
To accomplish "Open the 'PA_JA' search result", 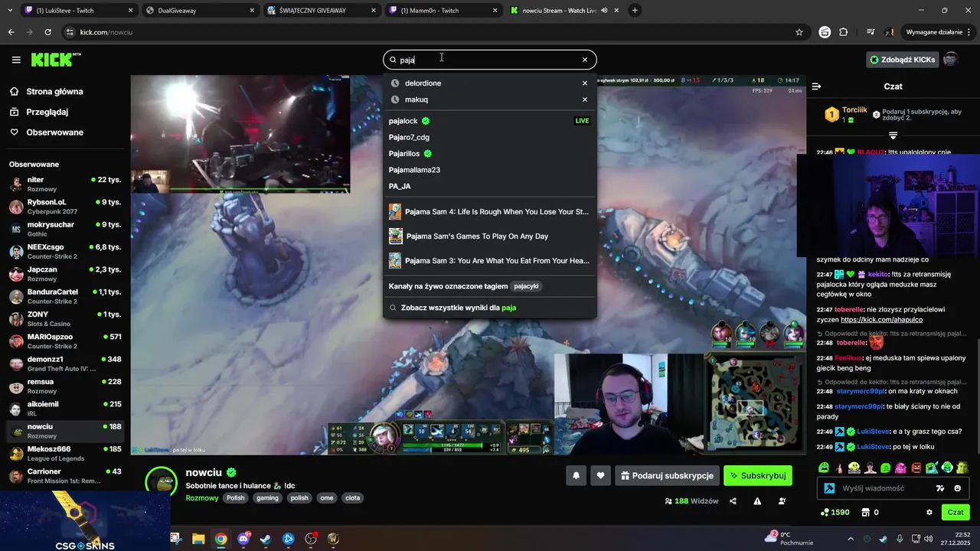I will [x=489, y=186].
